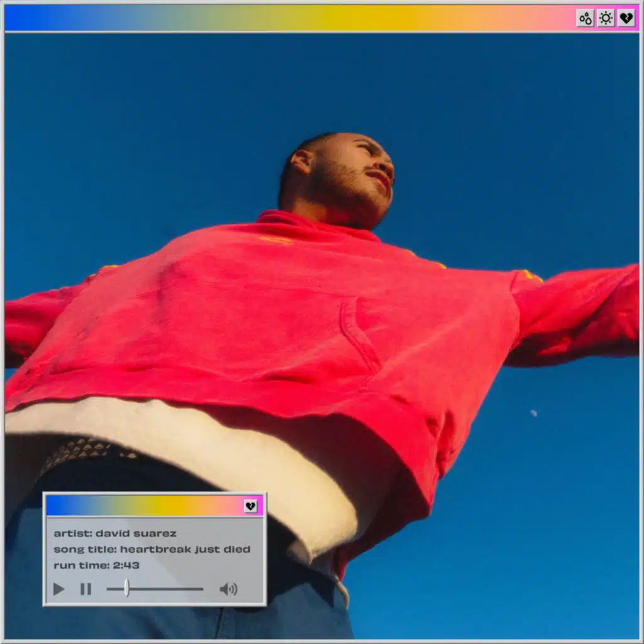Click the text "song title: heartbreak just died"
The width and height of the screenshot is (644, 644).
[x=152, y=550]
